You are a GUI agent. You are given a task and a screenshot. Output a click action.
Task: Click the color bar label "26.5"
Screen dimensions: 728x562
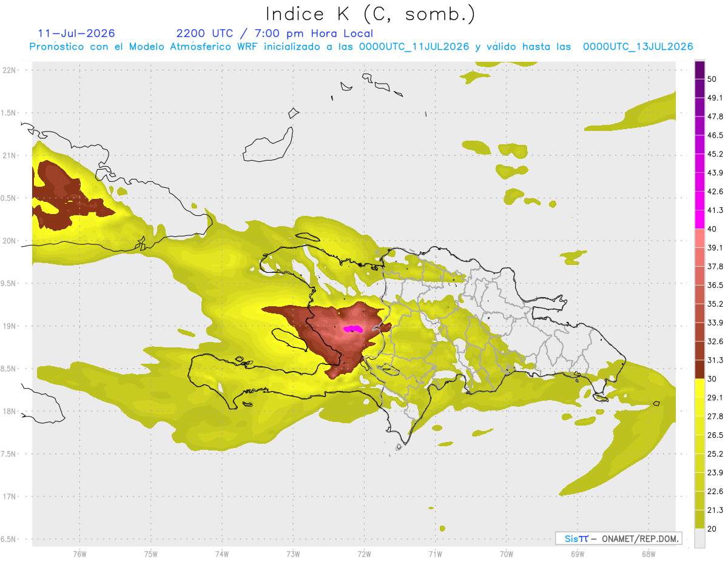715,435
